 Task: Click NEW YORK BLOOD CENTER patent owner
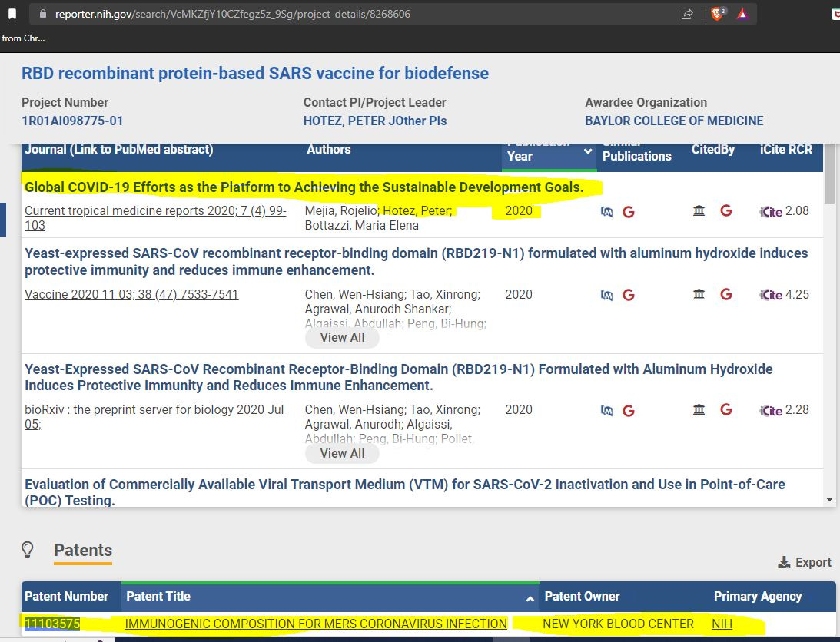coord(618,624)
